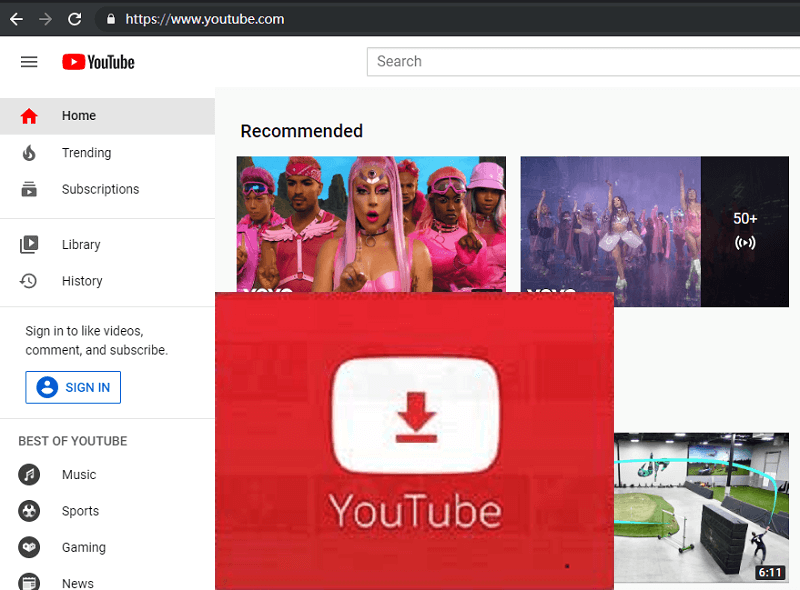
Task: Select the youtube.com URL in address bar
Action: pos(205,19)
